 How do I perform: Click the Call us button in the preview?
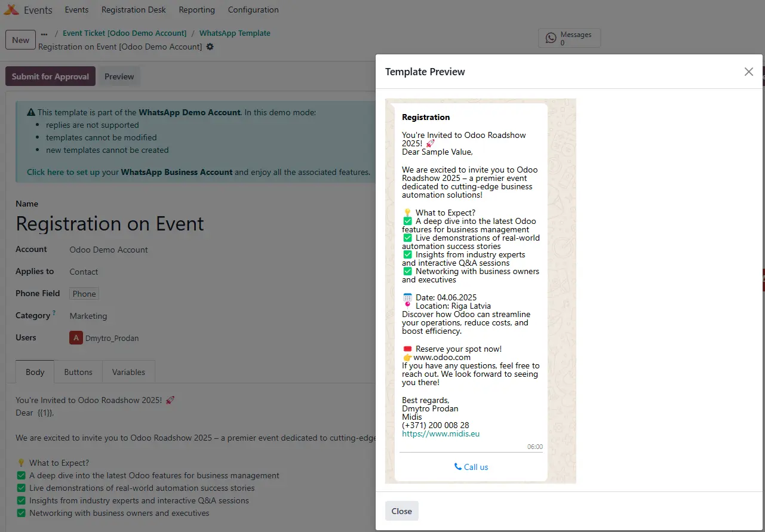click(471, 467)
